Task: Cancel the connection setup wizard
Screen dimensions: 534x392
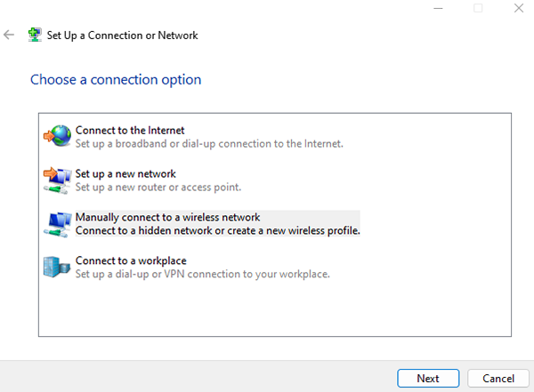Action: click(492, 378)
